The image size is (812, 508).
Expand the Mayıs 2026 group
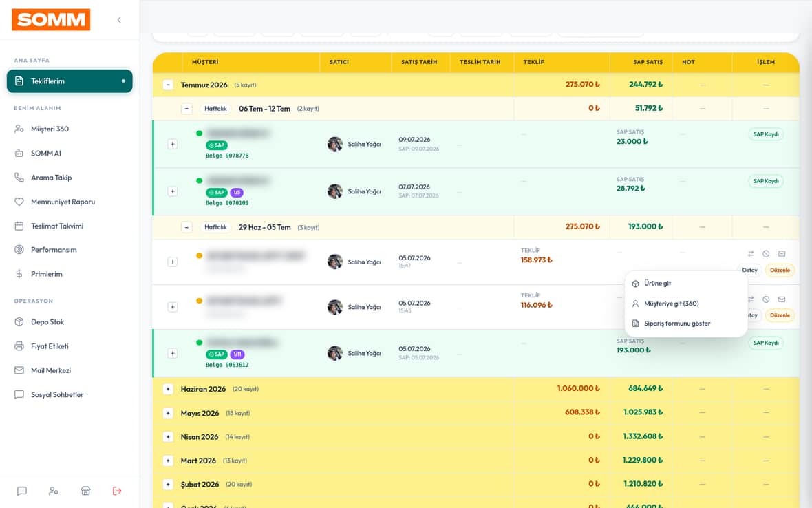[168, 413]
